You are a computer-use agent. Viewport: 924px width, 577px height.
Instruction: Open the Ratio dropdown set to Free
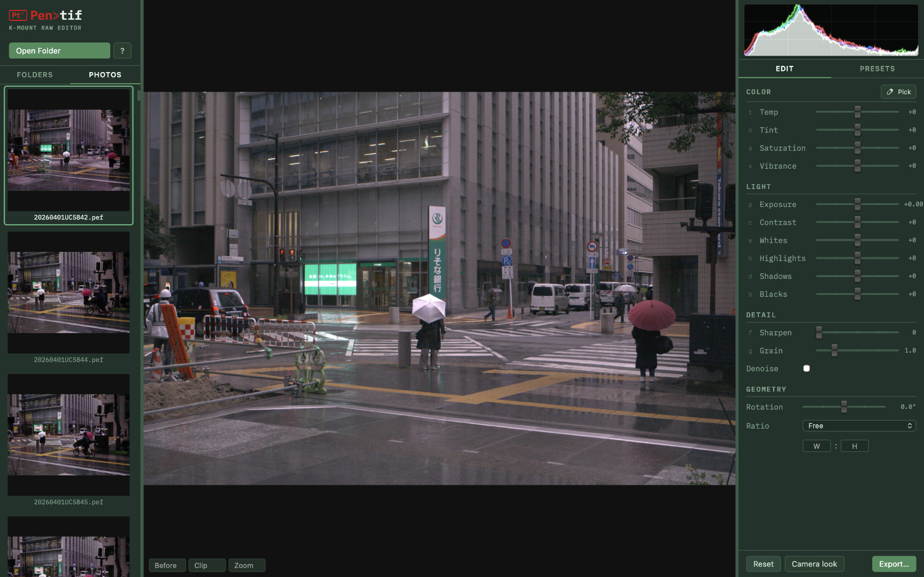click(859, 426)
